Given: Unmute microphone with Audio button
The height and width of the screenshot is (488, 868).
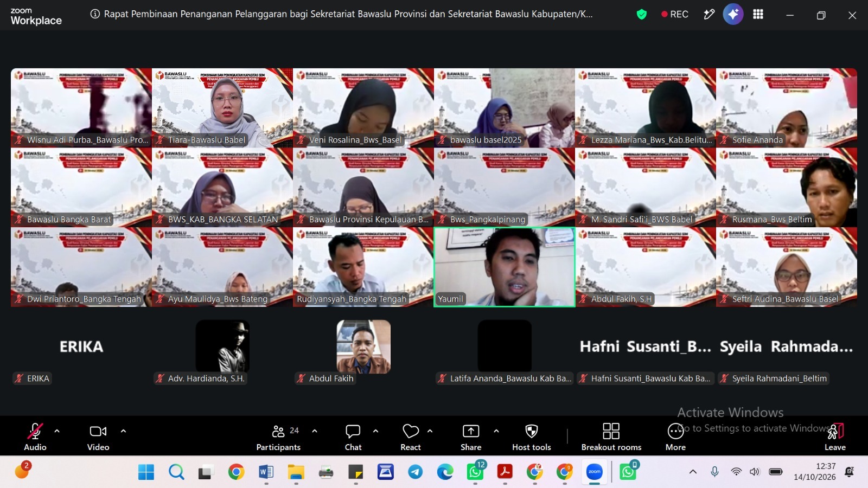Looking at the screenshot, I should 35,436.
